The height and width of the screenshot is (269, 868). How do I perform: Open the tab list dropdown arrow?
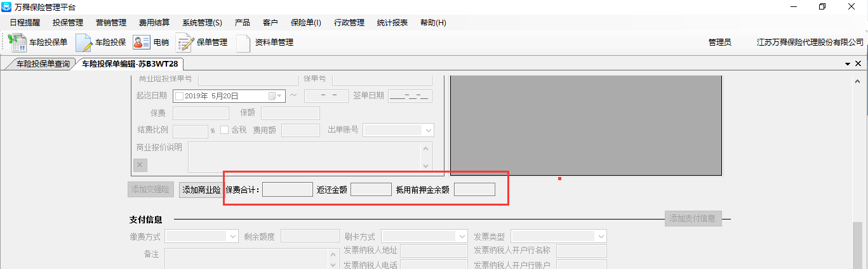pyautogui.click(x=848, y=64)
